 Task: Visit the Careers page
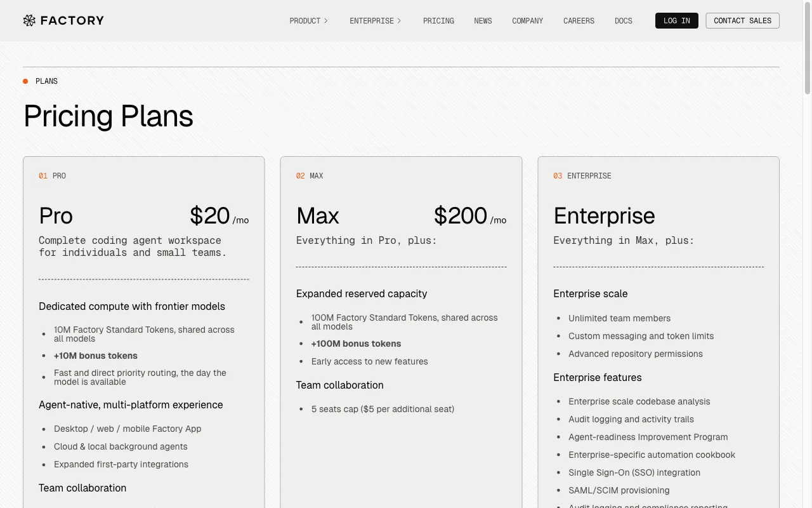pos(579,21)
